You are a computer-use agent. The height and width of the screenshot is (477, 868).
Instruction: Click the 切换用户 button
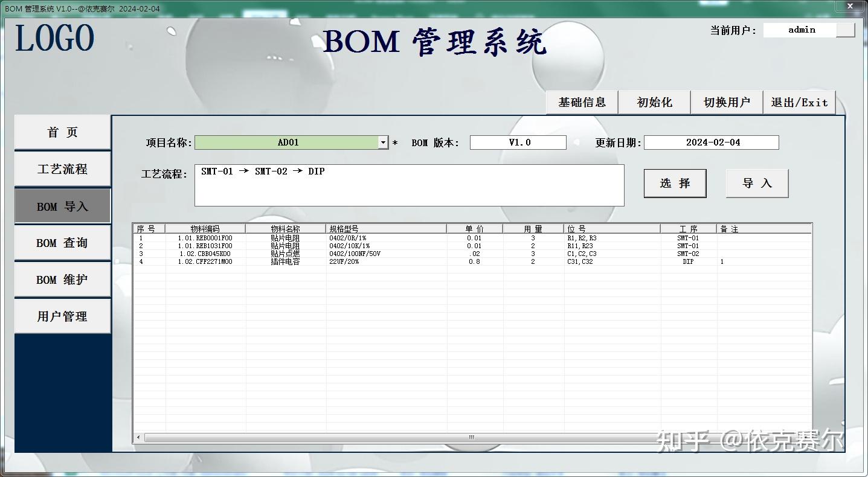(x=726, y=102)
